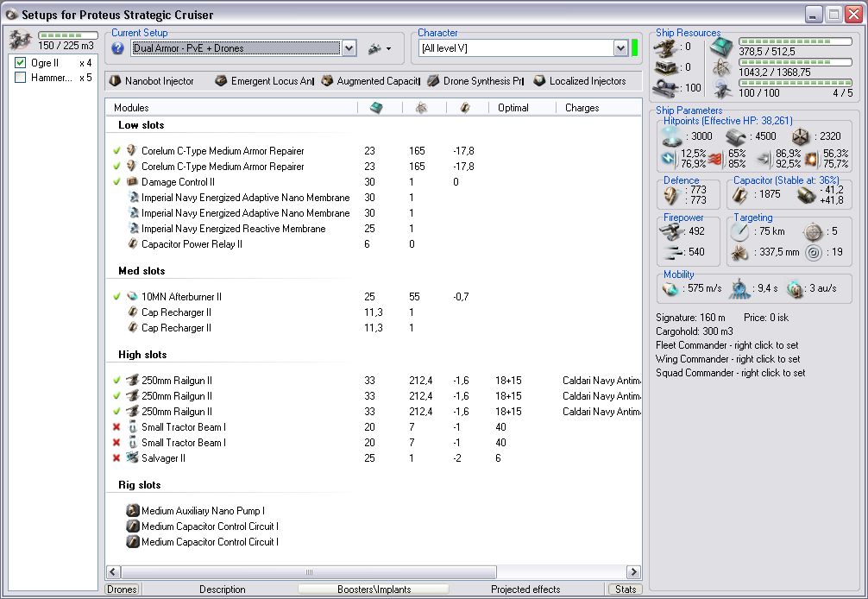The image size is (868, 599).
Task: Click the powergrid usage bar 1043,2 / 1368,75
Action: (795, 62)
